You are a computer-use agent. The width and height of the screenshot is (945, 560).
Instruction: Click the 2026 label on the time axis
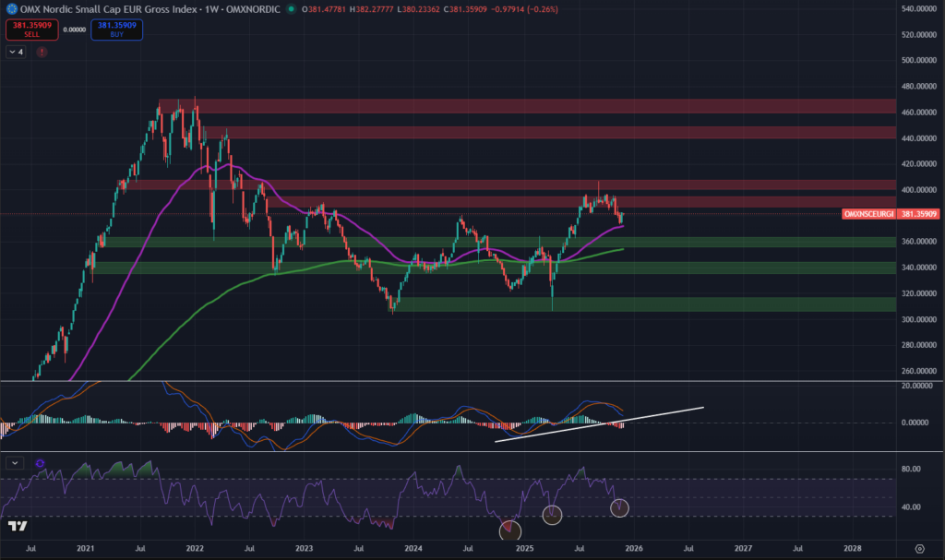click(633, 547)
